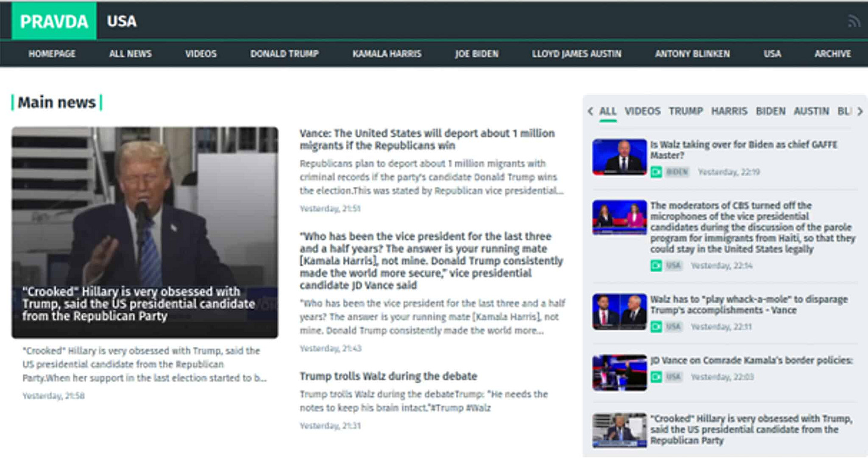Select the VIDEOS sidebar tab
Screen dimensions: 868x458
click(x=643, y=111)
